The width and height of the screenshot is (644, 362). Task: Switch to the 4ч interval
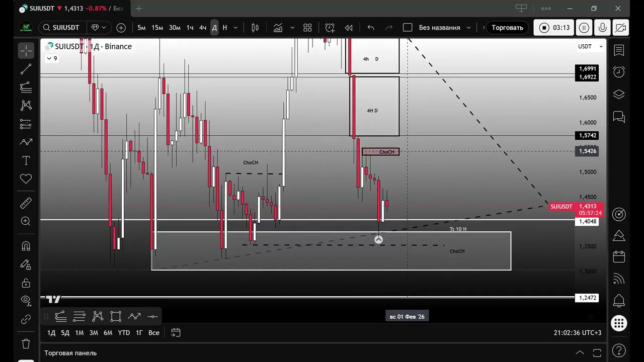[203, 28]
